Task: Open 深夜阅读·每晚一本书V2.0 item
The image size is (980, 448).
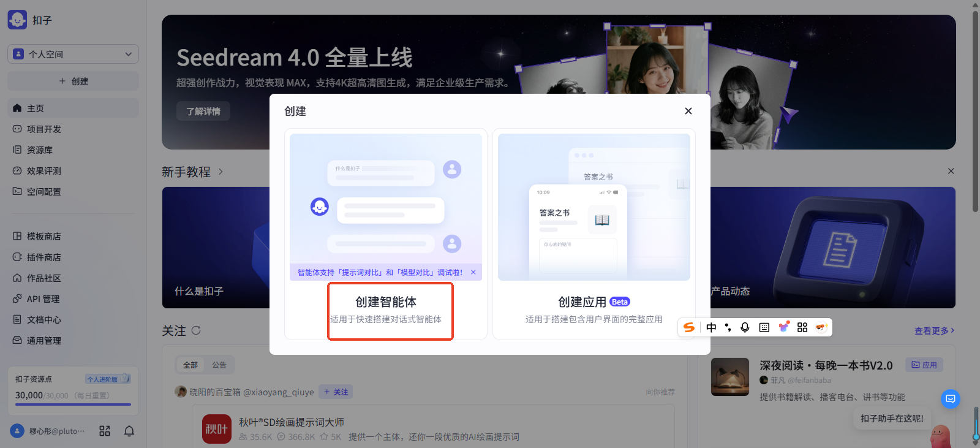Action: tap(826, 365)
